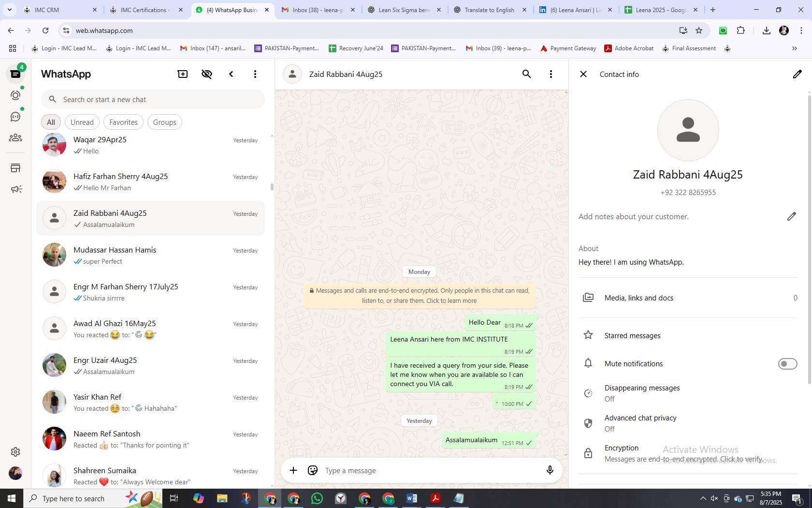Open profile avatar at sidebar bottom
812x508 pixels.
click(15, 473)
